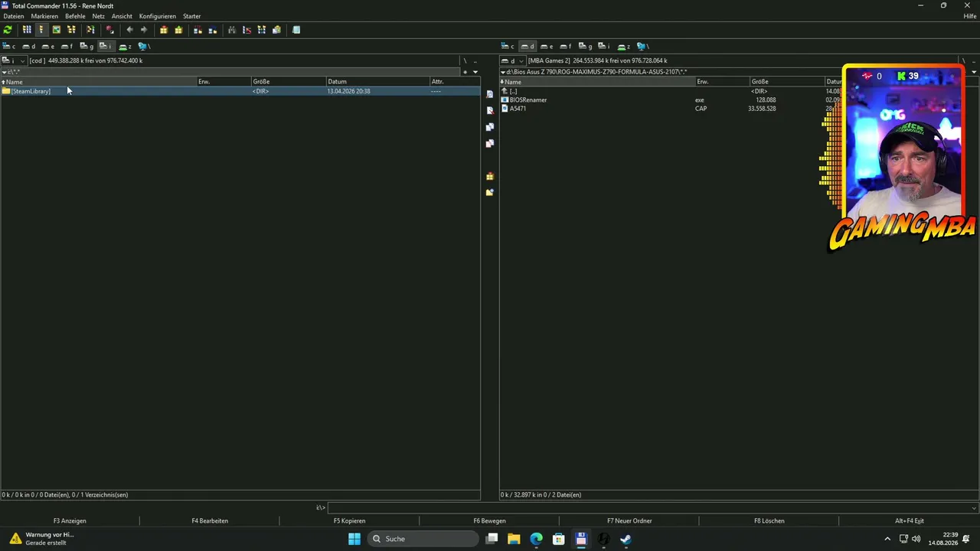This screenshot has height=551, width=980.
Task: Go forward to next directory arrow
Action: click(x=144, y=30)
